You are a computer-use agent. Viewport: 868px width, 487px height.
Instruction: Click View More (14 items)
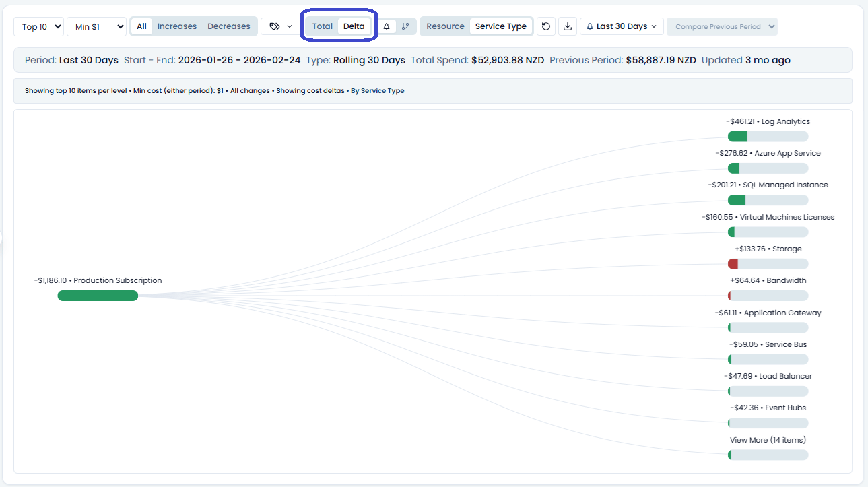click(768, 440)
